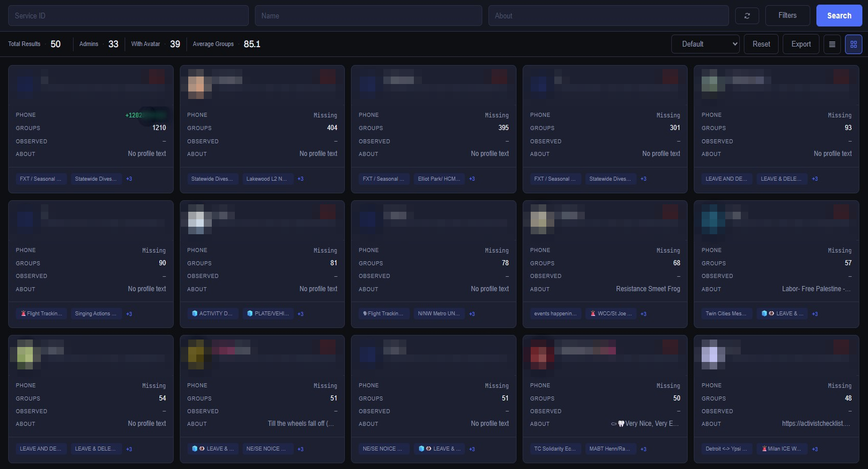Click the Total Results 50 stat

pyautogui.click(x=35, y=44)
